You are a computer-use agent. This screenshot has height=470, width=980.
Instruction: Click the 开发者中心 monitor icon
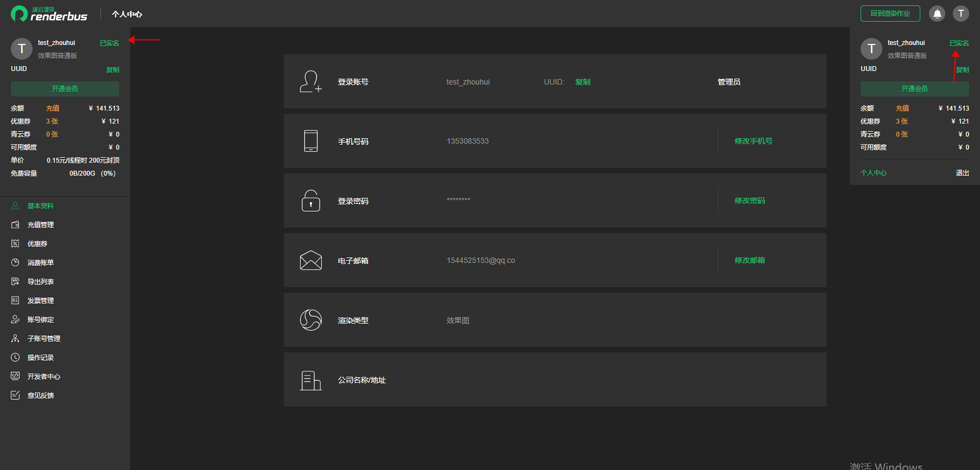tap(15, 376)
